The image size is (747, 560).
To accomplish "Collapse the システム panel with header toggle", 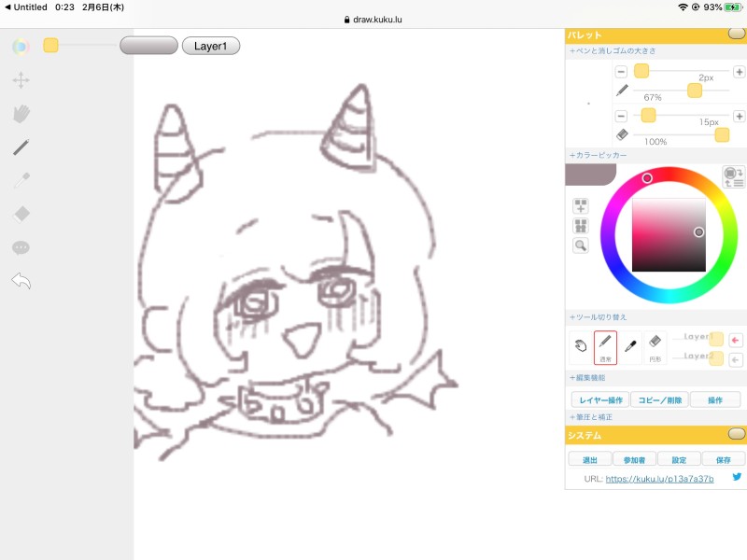I will pyautogui.click(x=737, y=433).
